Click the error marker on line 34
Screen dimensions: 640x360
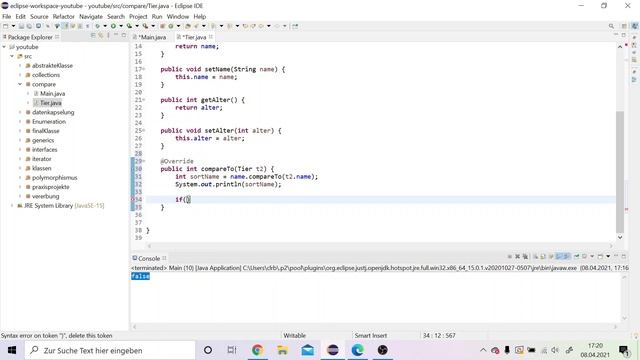[133, 200]
